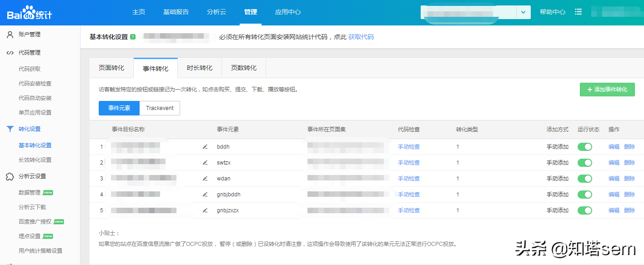Screen dimensions: 644x265
Task: Switch to the 事件转化 tab
Action: pos(156,68)
